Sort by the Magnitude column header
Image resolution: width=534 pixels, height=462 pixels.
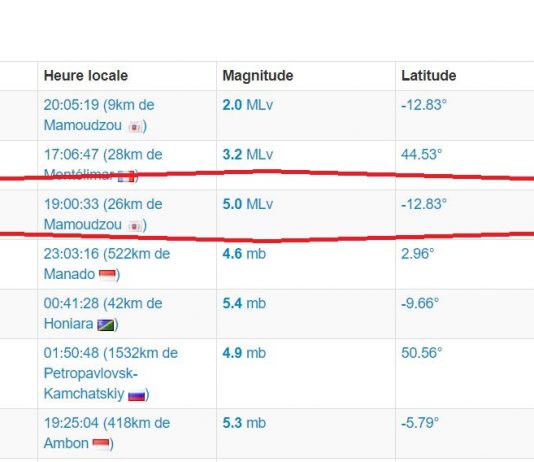point(258,76)
